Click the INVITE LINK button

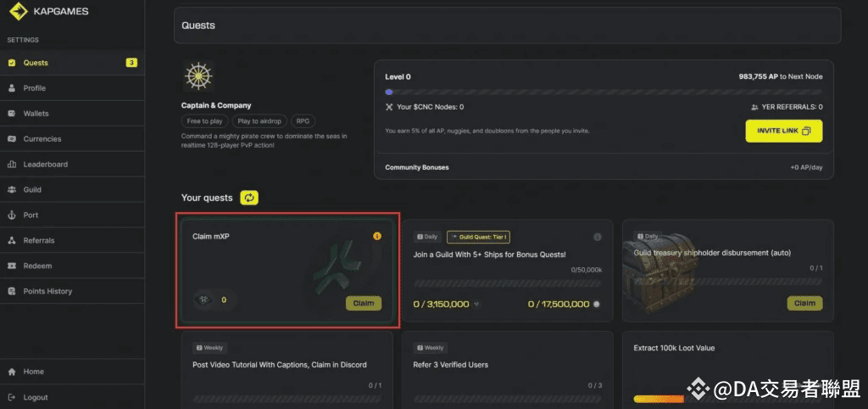(784, 132)
